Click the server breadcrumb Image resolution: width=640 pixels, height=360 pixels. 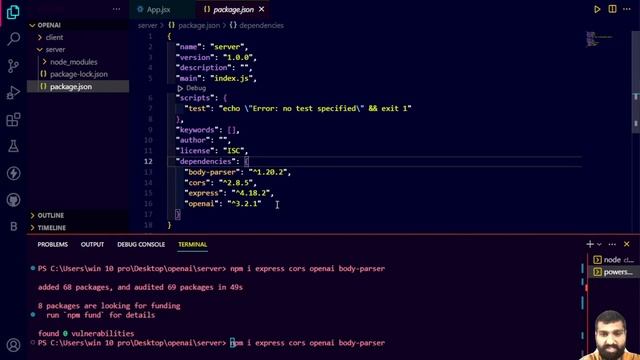(x=147, y=25)
